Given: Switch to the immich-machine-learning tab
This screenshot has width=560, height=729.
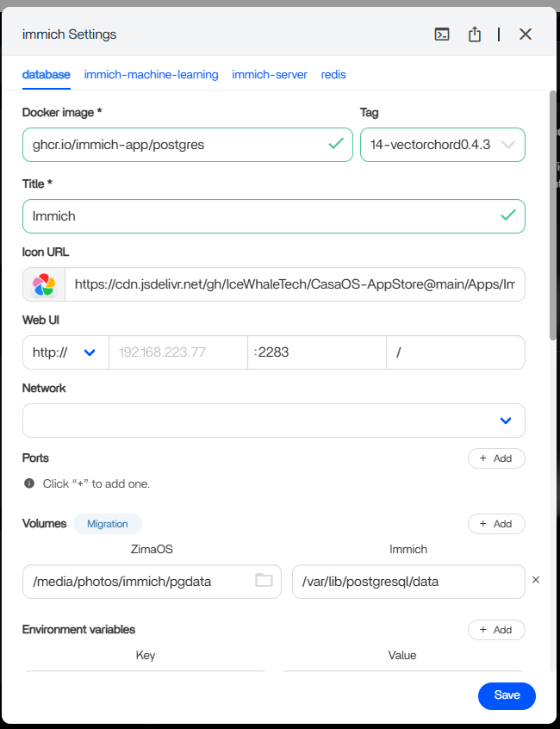Looking at the screenshot, I should coord(151,74).
